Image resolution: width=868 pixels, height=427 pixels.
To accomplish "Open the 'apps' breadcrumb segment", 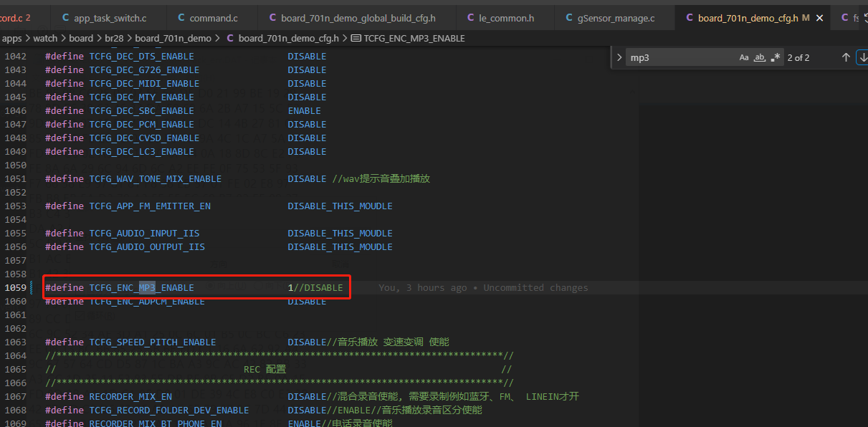I will (x=12, y=38).
